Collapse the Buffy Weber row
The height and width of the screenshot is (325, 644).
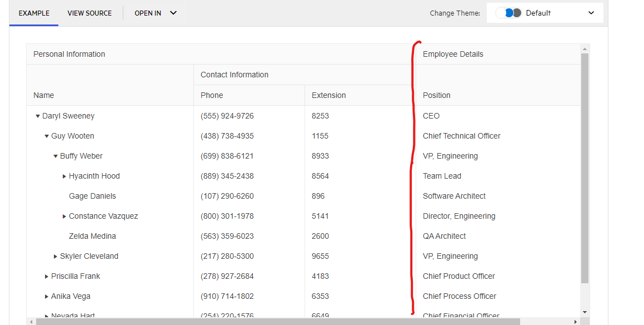coord(56,156)
